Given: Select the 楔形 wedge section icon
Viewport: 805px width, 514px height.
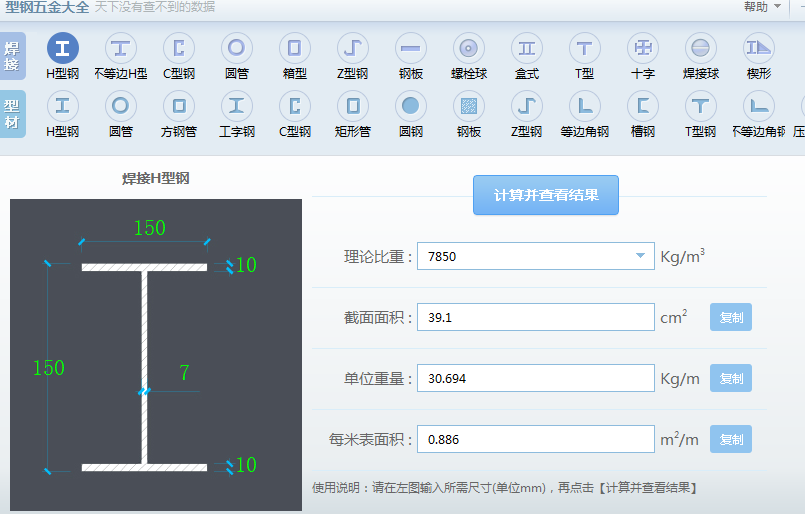Looking at the screenshot, I should click(759, 48).
